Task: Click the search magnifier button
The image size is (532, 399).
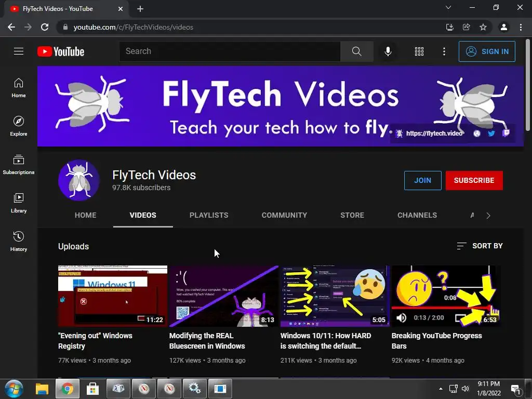Action: click(x=356, y=51)
